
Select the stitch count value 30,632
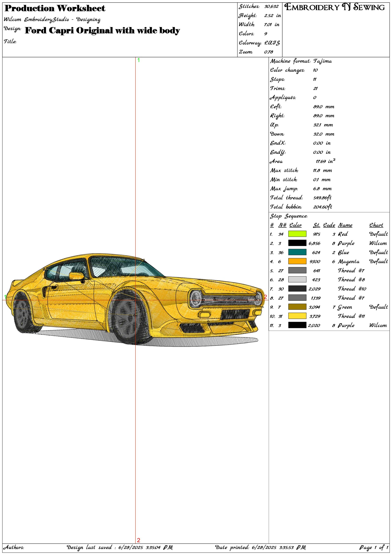(271, 7)
